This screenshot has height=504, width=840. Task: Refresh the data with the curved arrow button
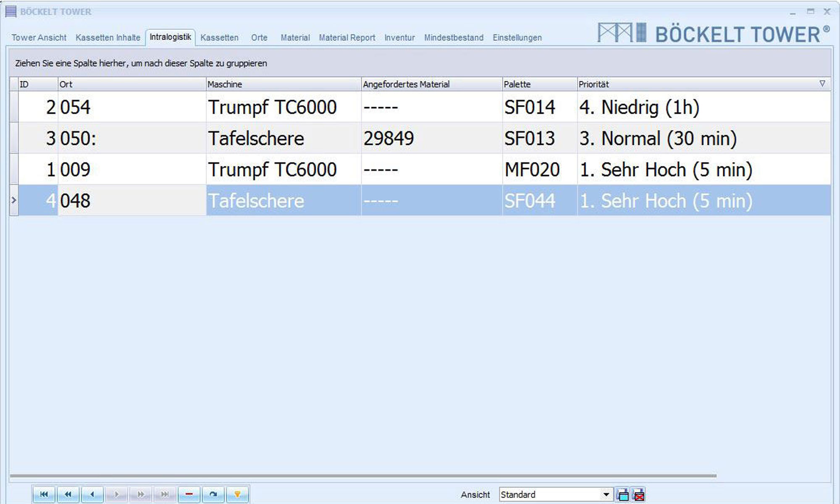click(x=213, y=494)
